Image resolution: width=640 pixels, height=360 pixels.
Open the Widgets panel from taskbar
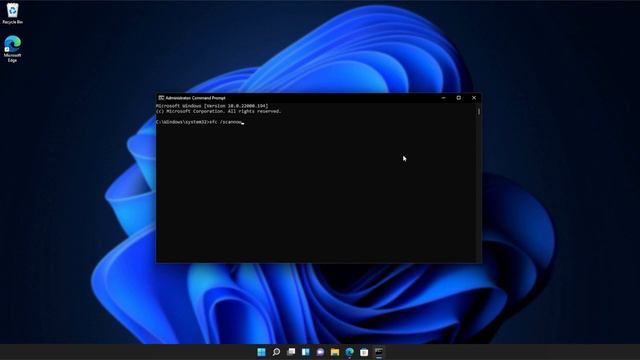pyautogui.click(x=306, y=352)
